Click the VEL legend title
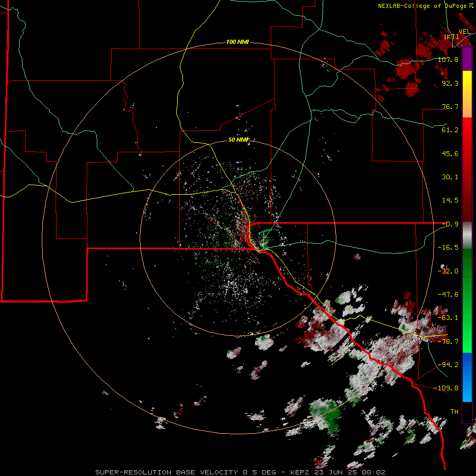 pyautogui.click(x=464, y=32)
